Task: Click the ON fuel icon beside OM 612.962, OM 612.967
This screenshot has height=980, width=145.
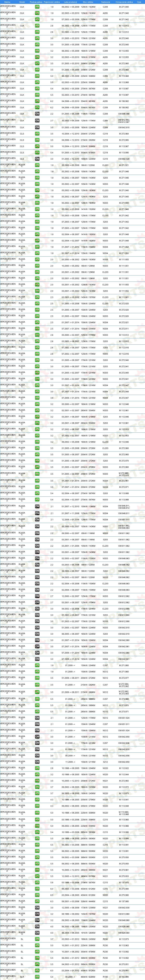Action: 37,121
